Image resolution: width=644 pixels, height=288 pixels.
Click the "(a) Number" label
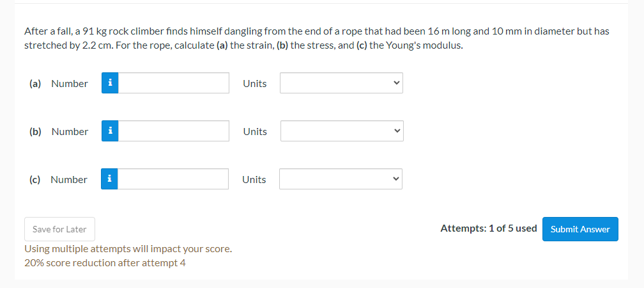point(58,83)
